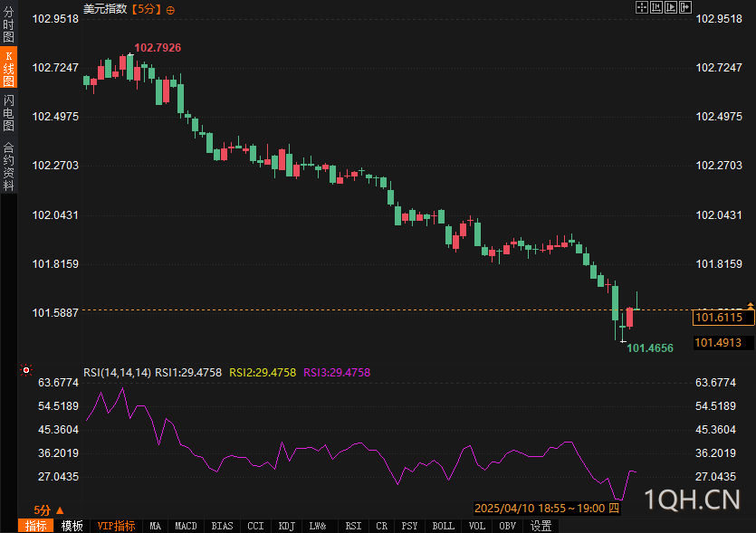Click the exit-arrow icon at top right

point(686,7)
